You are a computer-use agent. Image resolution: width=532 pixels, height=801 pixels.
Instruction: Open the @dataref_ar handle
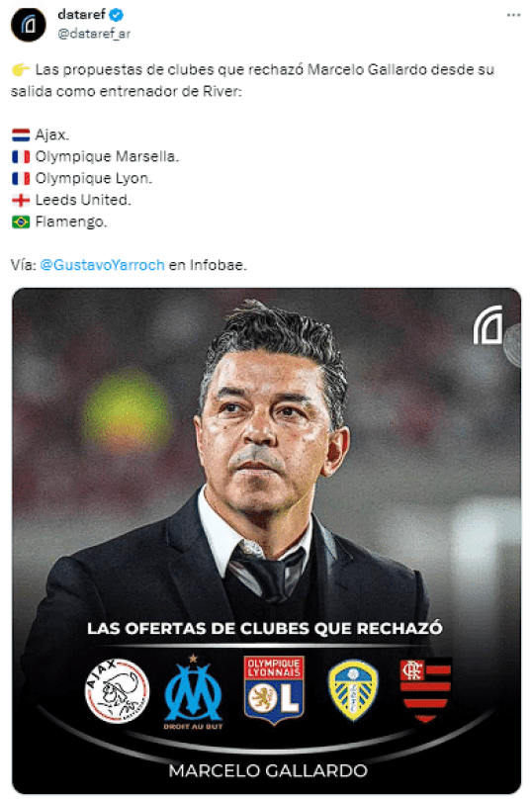click(x=94, y=34)
